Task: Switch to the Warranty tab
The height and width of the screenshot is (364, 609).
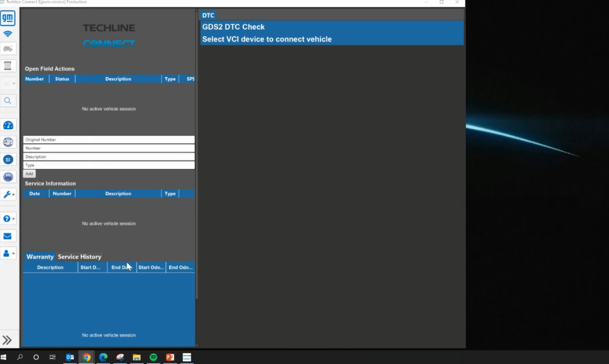Action: click(x=40, y=257)
